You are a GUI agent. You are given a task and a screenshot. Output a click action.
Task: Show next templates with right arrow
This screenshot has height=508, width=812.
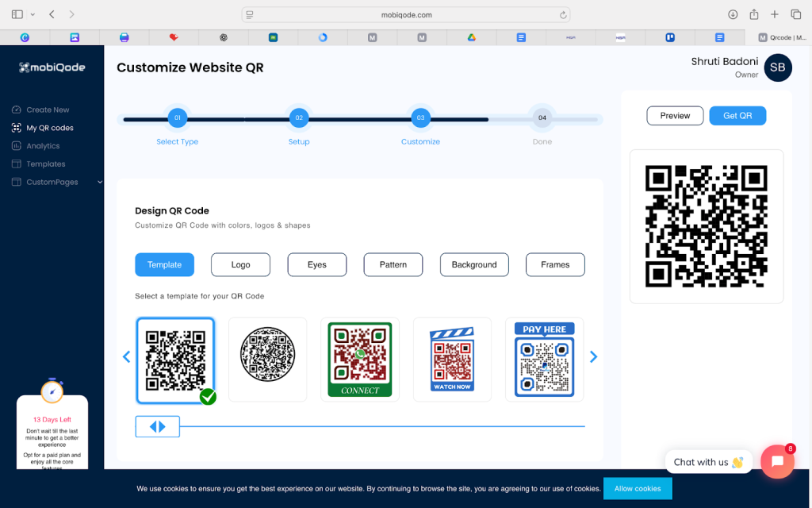(593, 357)
